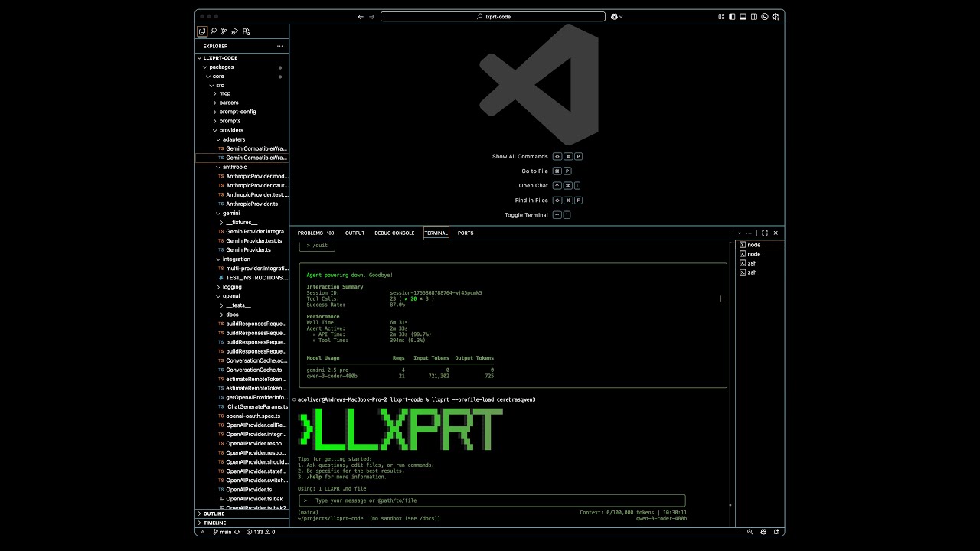Open the Explorer view in activity bar
Image resolution: width=980 pixels, height=551 pixels.
[x=202, y=31]
